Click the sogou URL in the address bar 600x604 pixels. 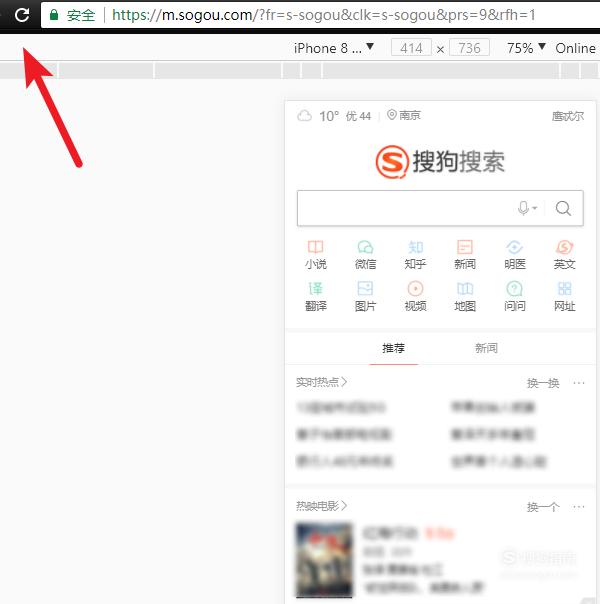[x=323, y=15]
